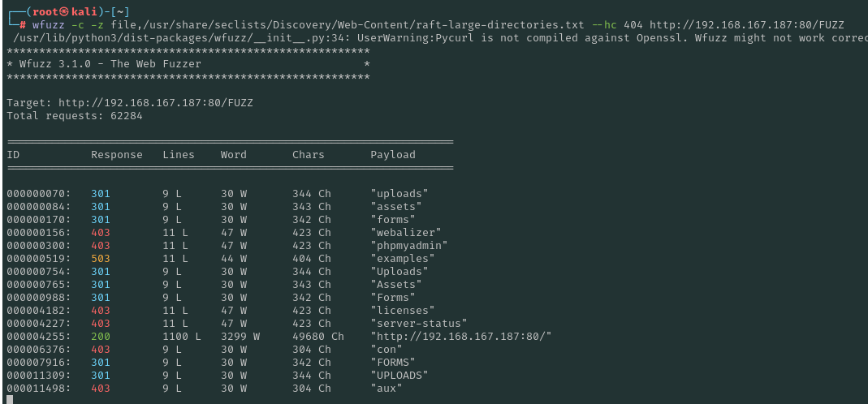Click the terminal cursor at the bottom
Viewport: 868px width, 404px height.
[10, 400]
